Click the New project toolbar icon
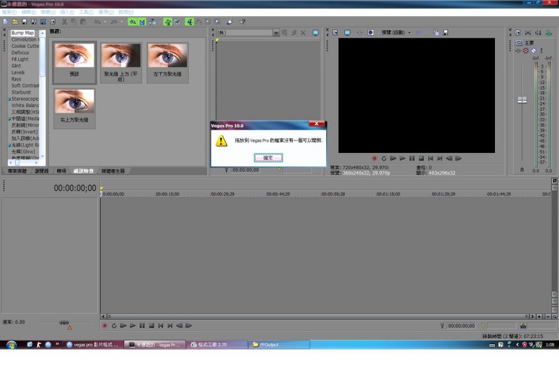The image size is (559, 392). pos(5,22)
